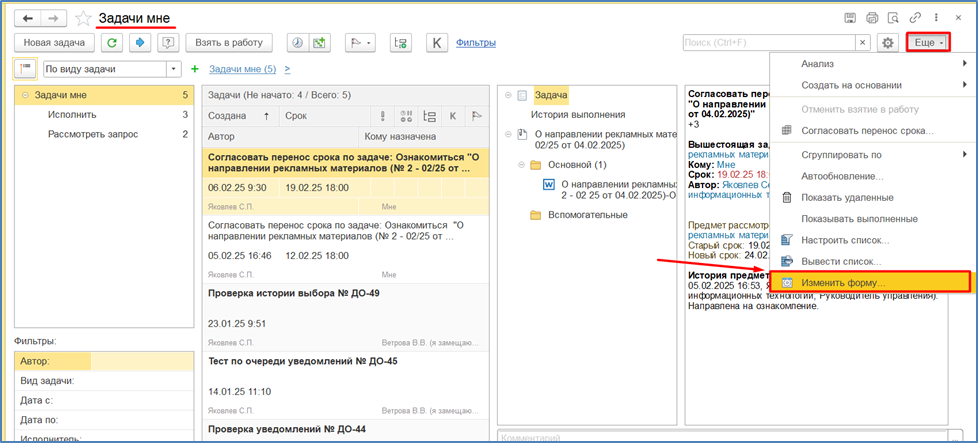This screenshot has height=443, width=978.
Task: Collapse the Задачи мне tree node
Action: click(25, 95)
